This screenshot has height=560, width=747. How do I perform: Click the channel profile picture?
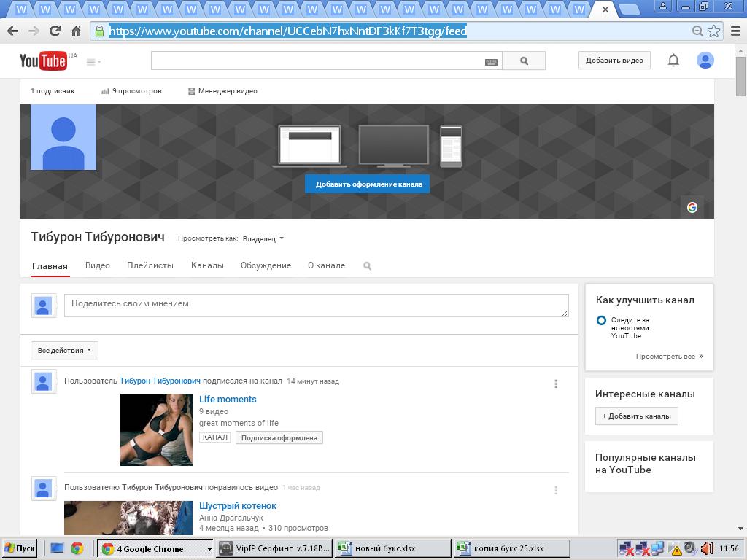coord(63,137)
